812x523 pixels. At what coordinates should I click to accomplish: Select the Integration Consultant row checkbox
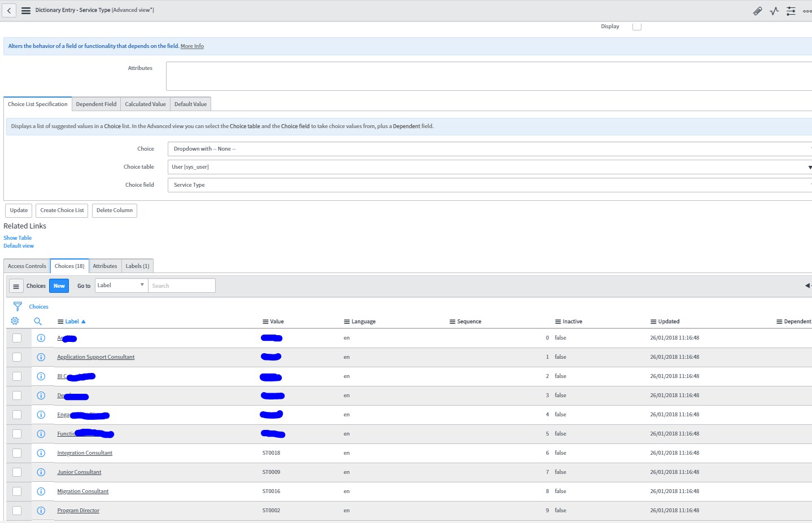click(17, 453)
